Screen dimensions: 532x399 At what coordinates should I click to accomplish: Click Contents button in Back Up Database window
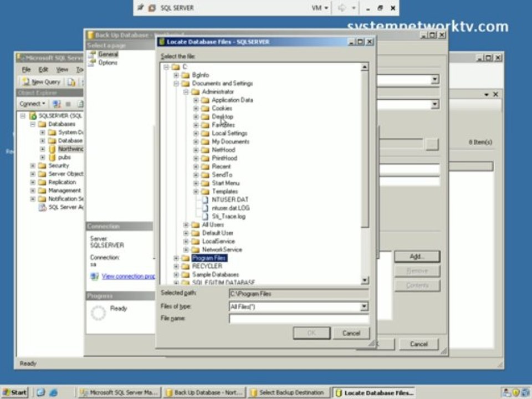pyautogui.click(x=417, y=286)
